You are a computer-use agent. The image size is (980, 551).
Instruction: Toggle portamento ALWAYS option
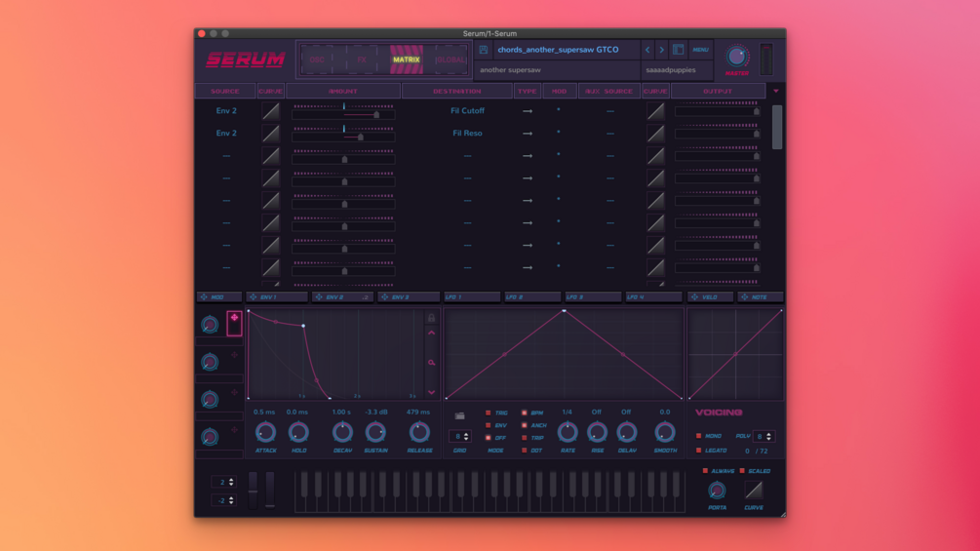coord(706,471)
